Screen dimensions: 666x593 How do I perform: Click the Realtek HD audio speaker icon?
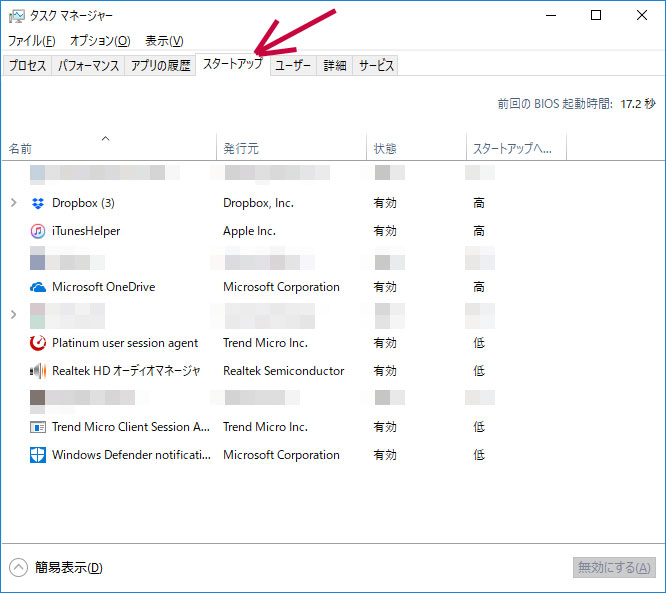[38, 371]
